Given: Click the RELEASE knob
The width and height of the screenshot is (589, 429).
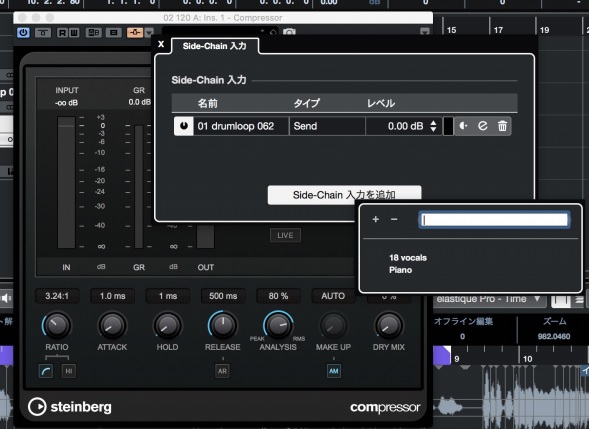Looking at the screenshot, I should pos(222,325).
